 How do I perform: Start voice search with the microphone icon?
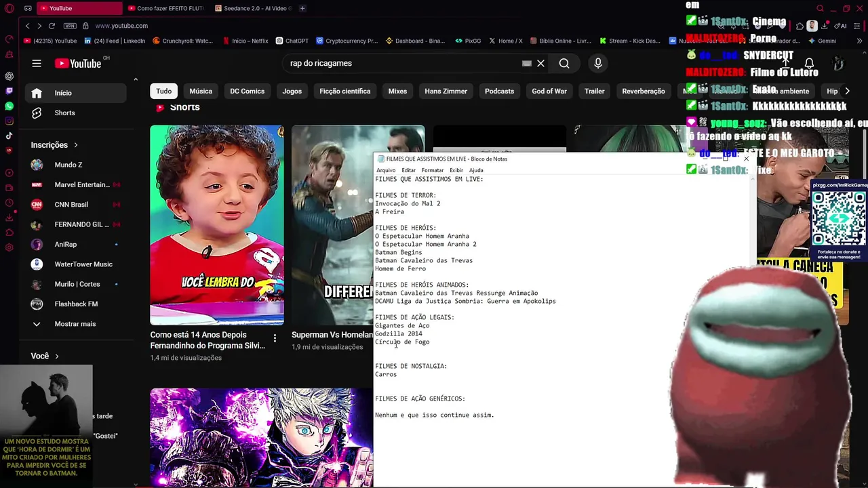coord(597,63)
